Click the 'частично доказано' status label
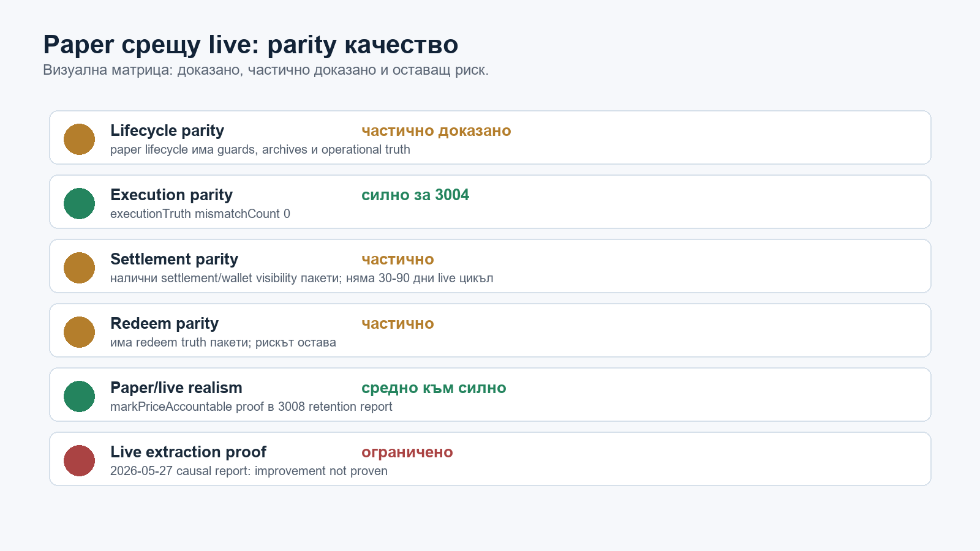The height and width of the screenshot is (551, 980). [436, 131]
